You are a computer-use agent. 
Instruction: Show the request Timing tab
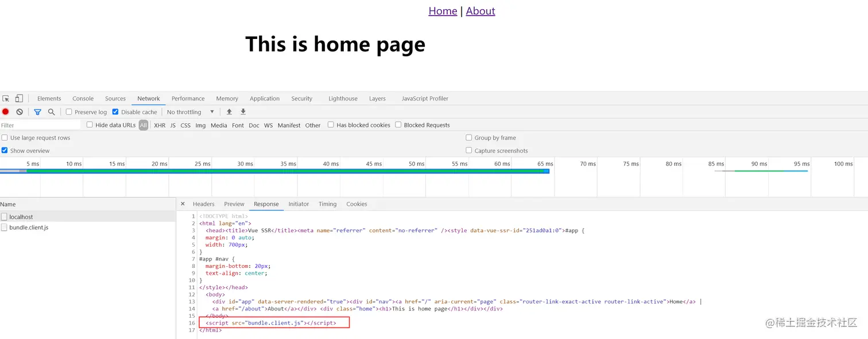328,204
